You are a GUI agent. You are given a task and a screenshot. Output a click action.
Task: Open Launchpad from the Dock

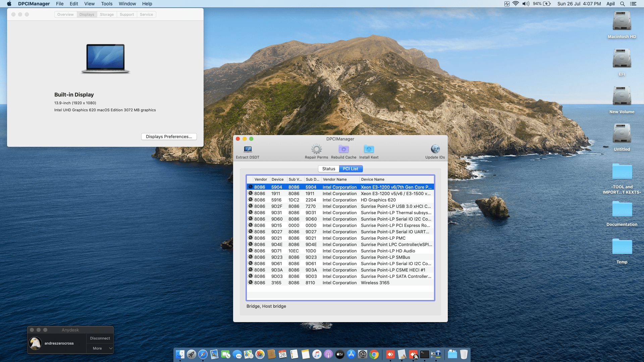click(x=192, y=354)
